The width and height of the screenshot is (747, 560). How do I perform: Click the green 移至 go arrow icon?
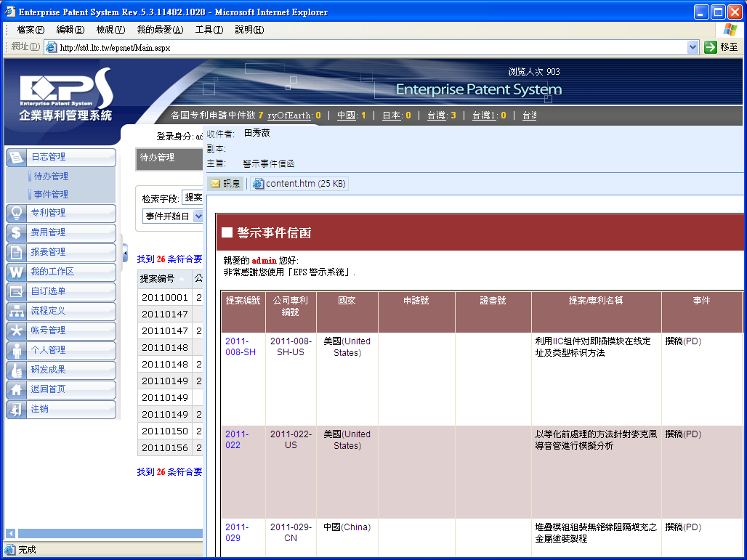(711, 47)
